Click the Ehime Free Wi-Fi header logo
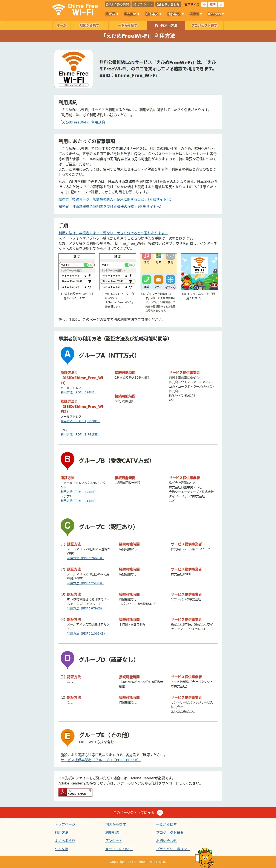This screenshot has height=868, width=276. tap(75, 10)
